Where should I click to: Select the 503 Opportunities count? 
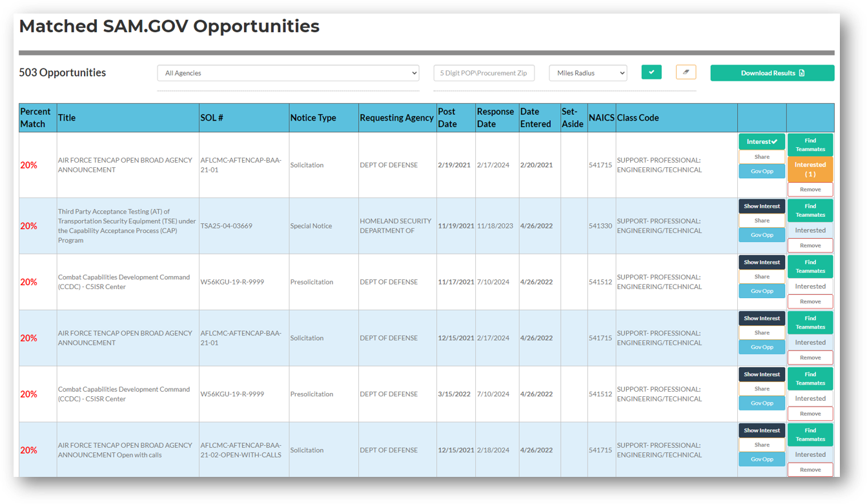pos(63,73)
